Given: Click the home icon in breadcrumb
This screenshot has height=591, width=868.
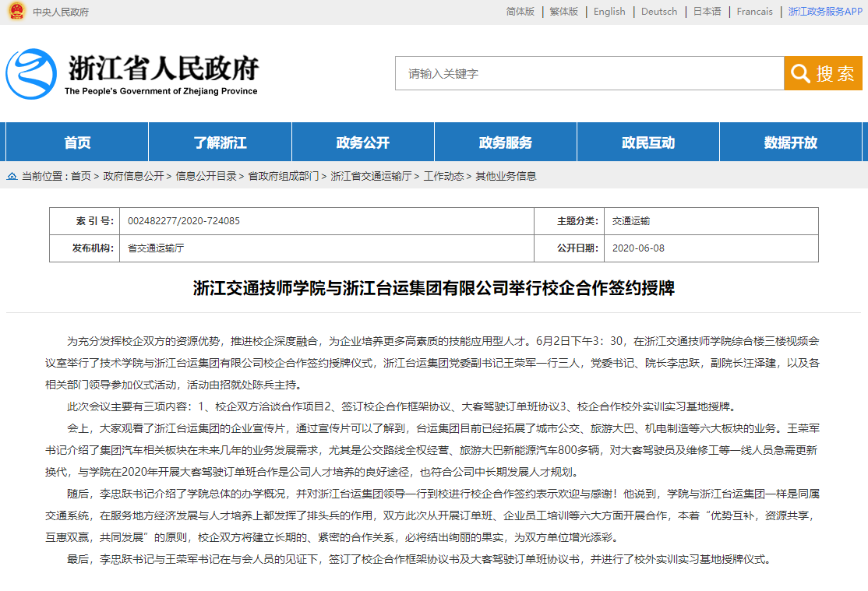Looking at the screenshot, I should click(12, 176).
